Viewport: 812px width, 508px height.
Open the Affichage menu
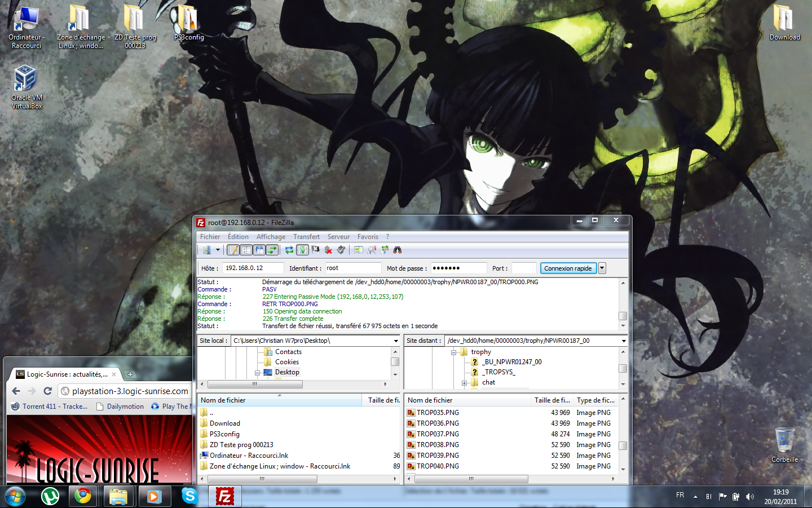coord(271,237)
